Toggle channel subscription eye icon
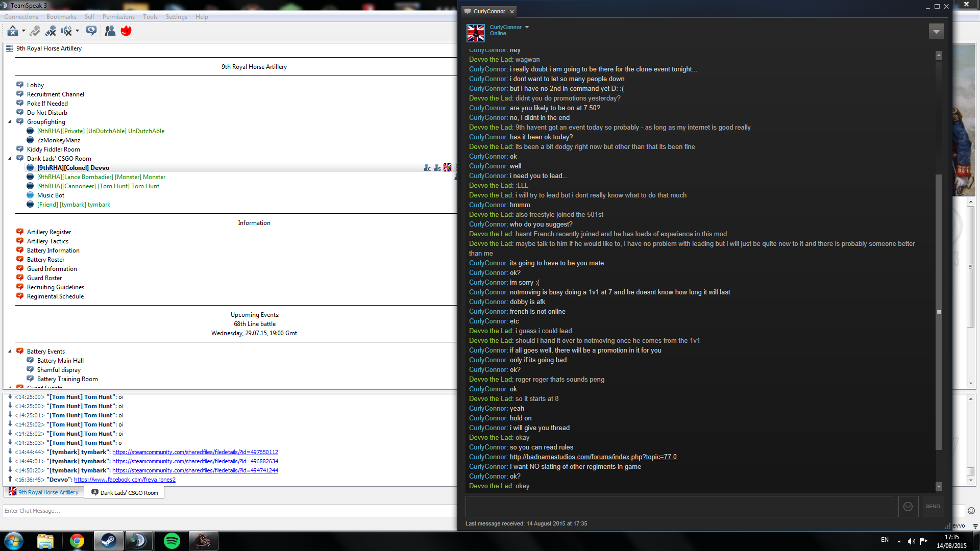Image resolution: width=980 pixels, height=551 pixels. (91, 31)
